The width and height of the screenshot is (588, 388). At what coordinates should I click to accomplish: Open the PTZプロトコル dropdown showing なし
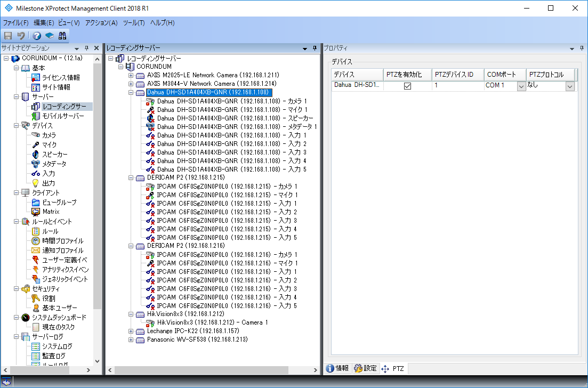click(570, 86)
